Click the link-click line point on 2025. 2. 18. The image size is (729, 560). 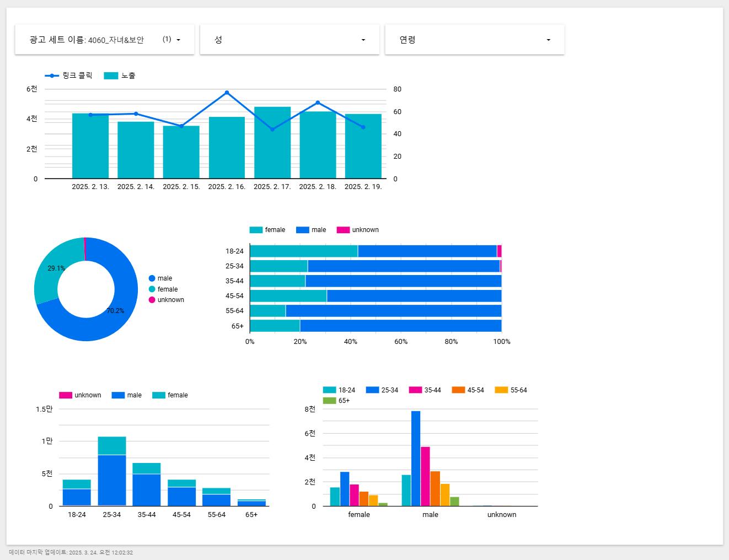[318, 103]
